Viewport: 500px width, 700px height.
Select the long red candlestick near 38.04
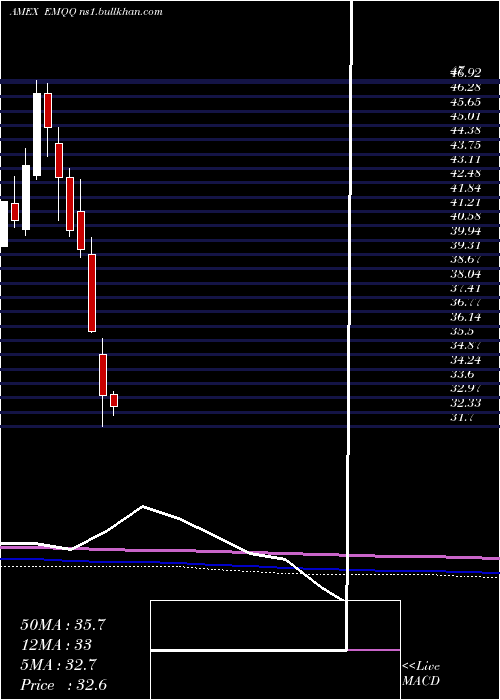pos(92,293)
